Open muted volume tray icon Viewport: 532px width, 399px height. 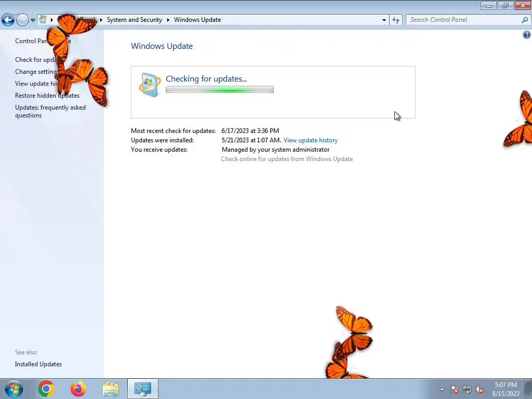(480, 389)
